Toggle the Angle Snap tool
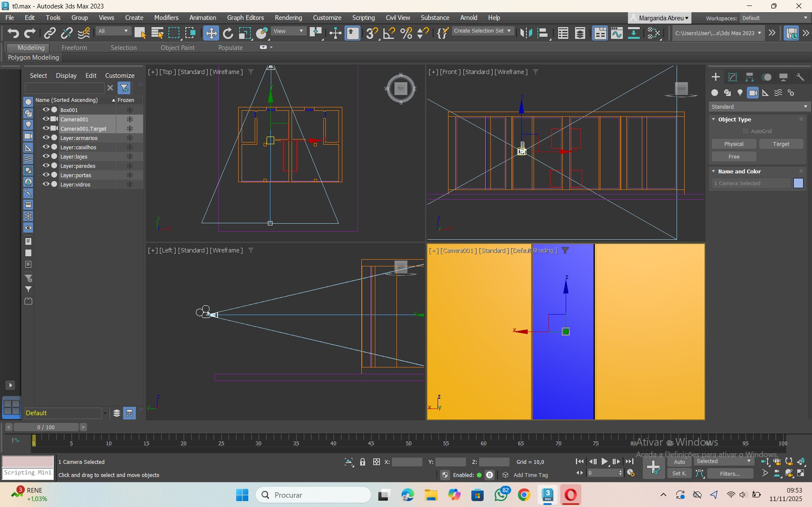 tap(389, 33)
